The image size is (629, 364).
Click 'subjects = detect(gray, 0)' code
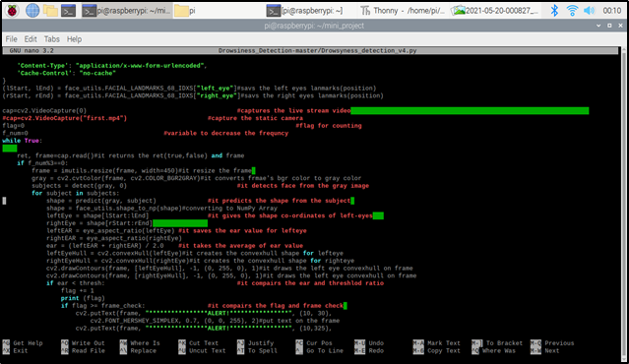pyautogui.click(x=79, y=186)
